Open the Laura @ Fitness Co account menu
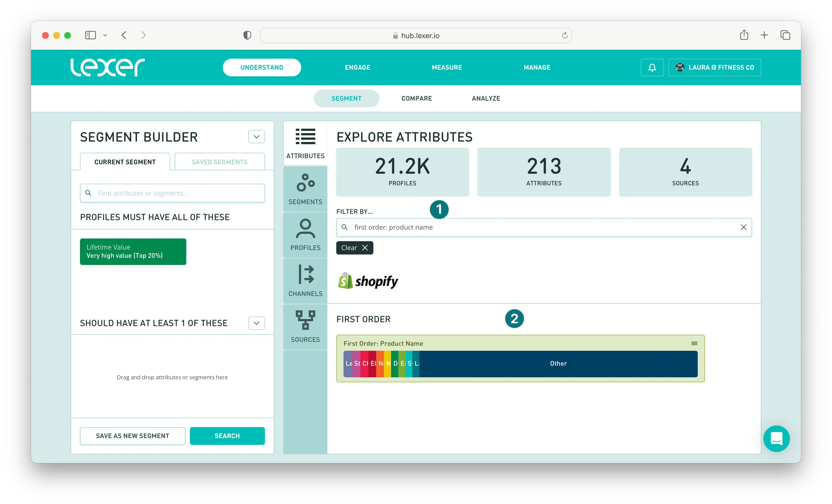Image resolution: width=832 pixels, height=504 pixels. [714, 67]
